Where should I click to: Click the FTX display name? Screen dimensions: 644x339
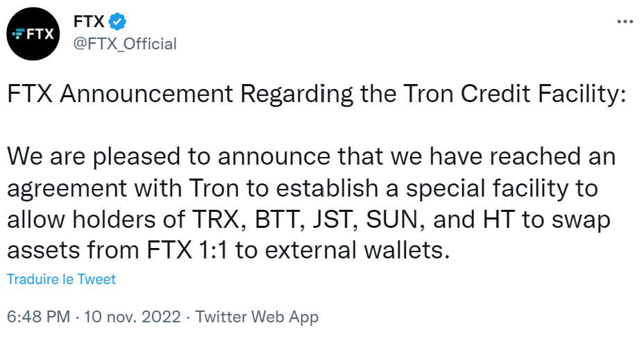pos(89,22)
